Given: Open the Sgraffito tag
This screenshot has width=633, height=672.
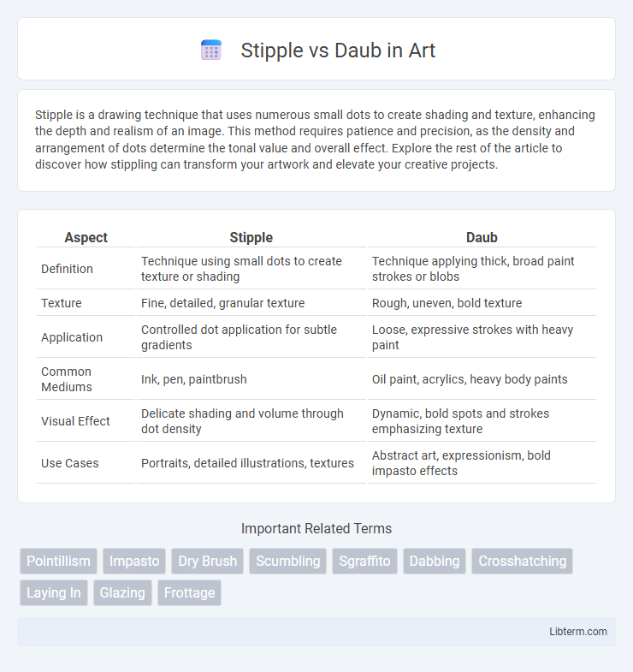Looking at the screenshot, I should 364,561.
